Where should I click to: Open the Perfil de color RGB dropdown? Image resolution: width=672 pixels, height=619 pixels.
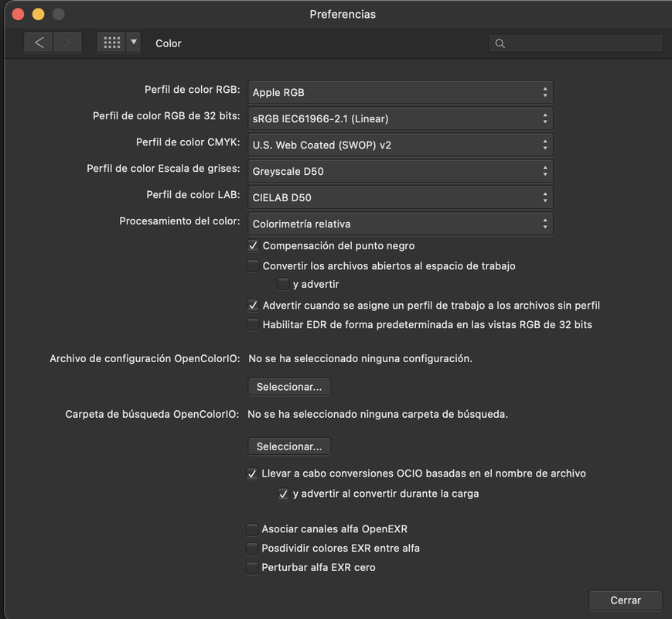point(401,92)
